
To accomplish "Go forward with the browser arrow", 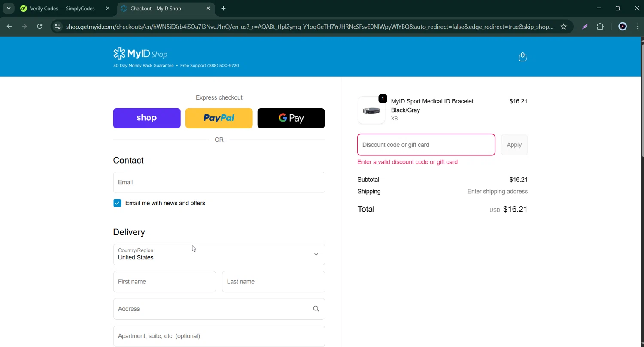I will (x=24, y=27).
